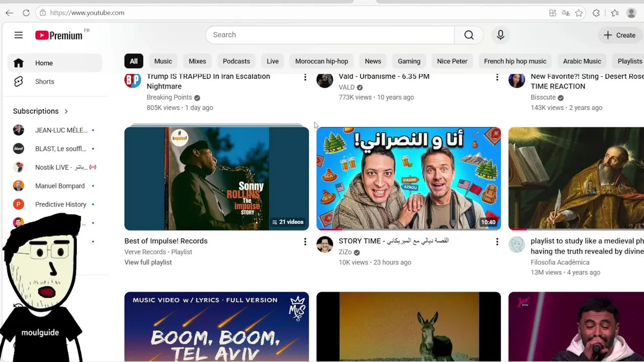Click the Breaking Points channel name
The width and height of the screenshot is (644, 362).
click(169, 98)
